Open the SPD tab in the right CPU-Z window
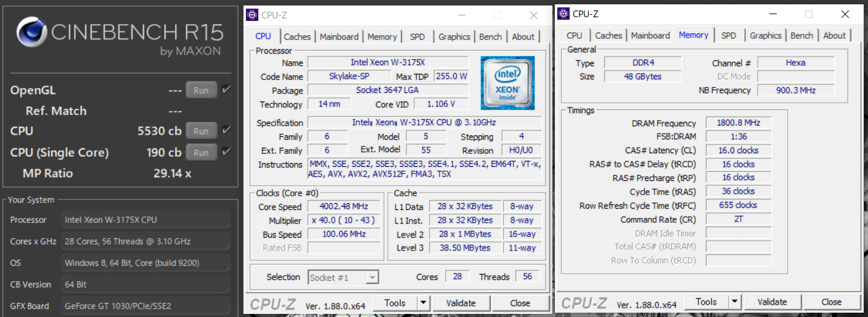The width and height of the screenshot is (868, 317). 729,36
